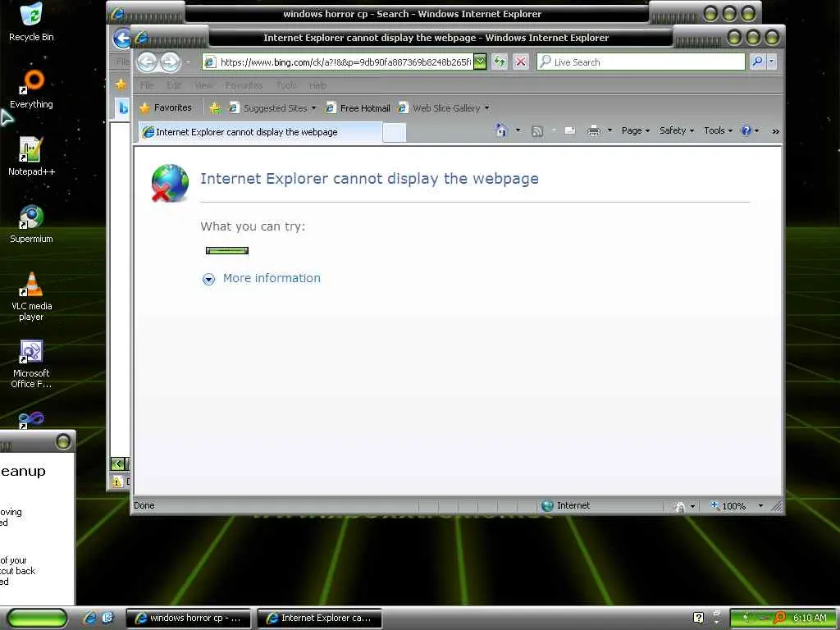
Task: Click the Add to Favorites Bar icon
Action: tap(216, 108)
